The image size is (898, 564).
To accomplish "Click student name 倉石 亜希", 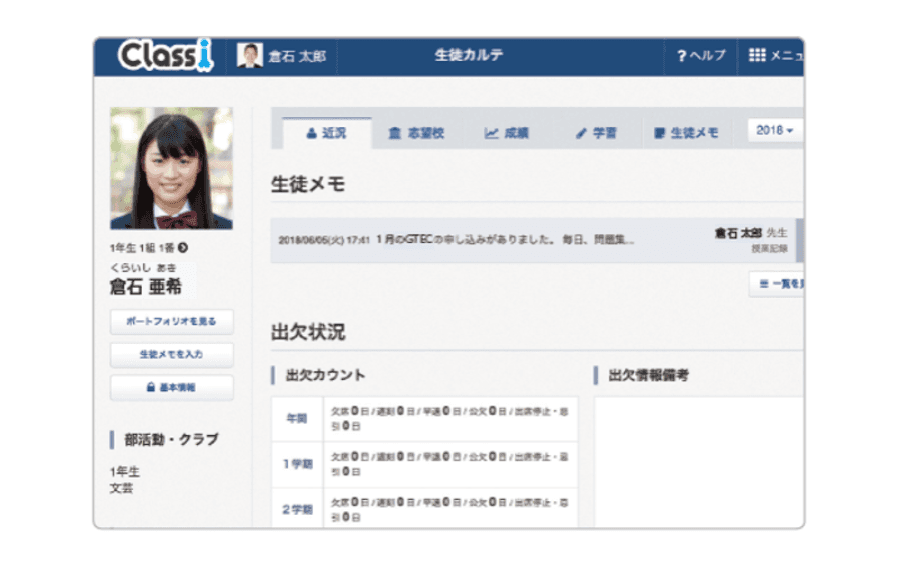I will [145, 286].
